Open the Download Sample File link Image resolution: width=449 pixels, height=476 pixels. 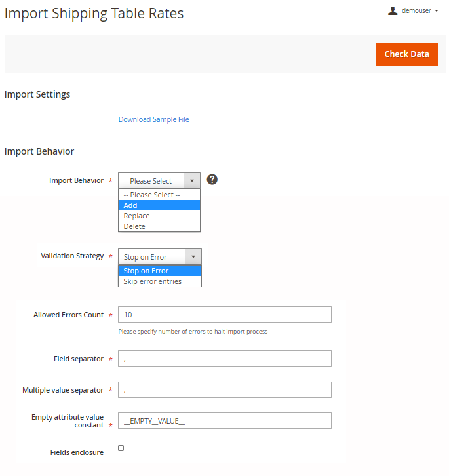pos(153,119)
